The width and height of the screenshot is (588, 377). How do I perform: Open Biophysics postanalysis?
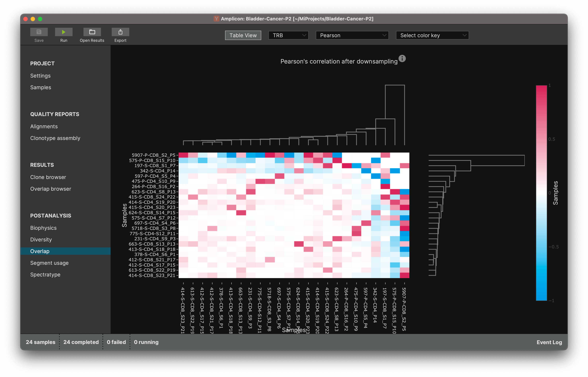coord(43,228)
